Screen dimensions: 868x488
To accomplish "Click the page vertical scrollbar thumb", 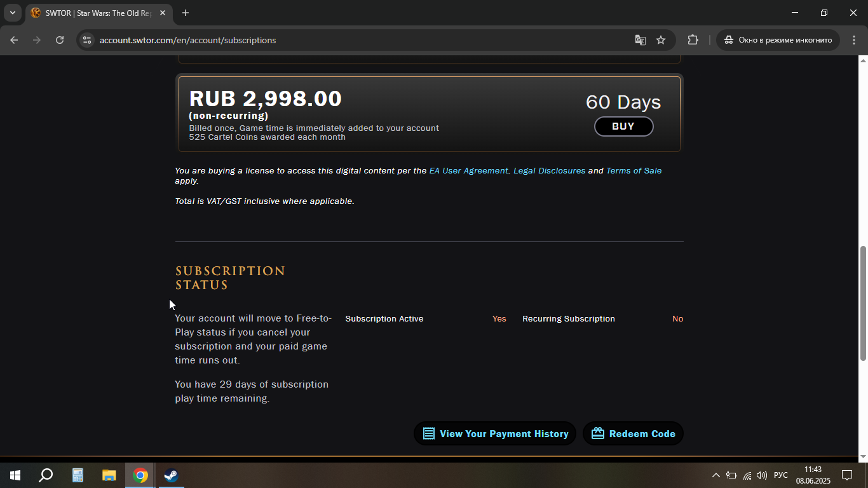I will point(863,303).
